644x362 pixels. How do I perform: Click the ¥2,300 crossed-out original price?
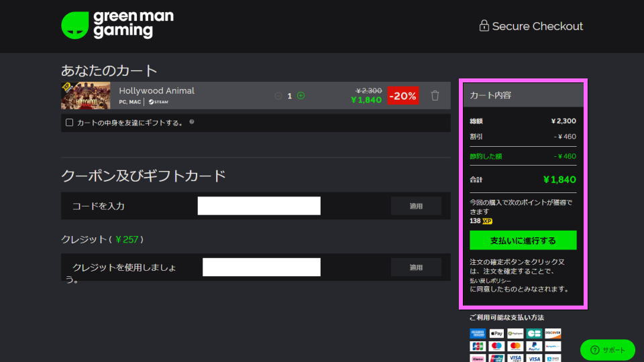[x=369, y=90]
